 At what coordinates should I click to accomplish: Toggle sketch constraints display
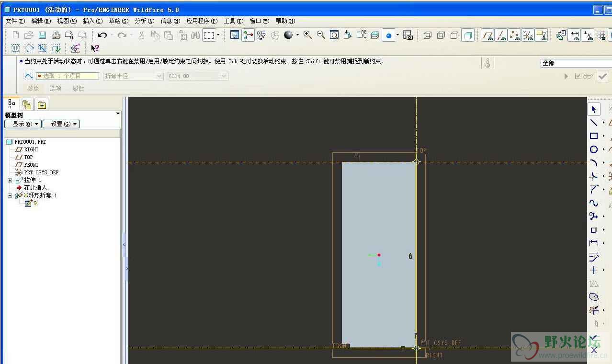tap(588, 35)
